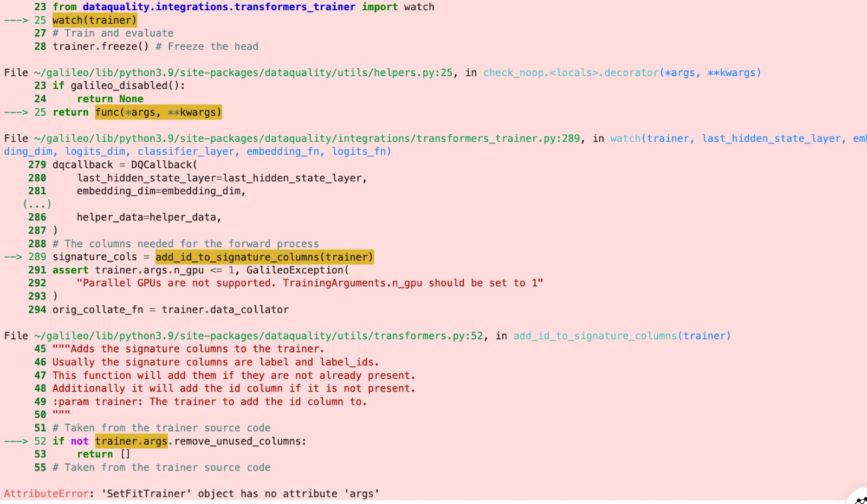Click line number 52 in transformers.py frame
This screenshot has width=867, height=504.
[39, 441]
